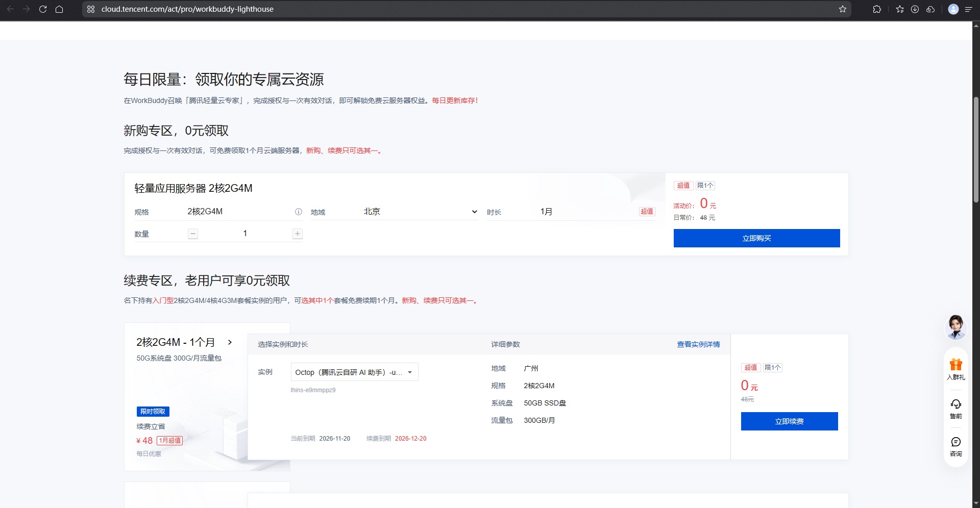This screenshot has width=980, height=508.
Task: Go forward in browser history
Action: [x=27, y=9]
